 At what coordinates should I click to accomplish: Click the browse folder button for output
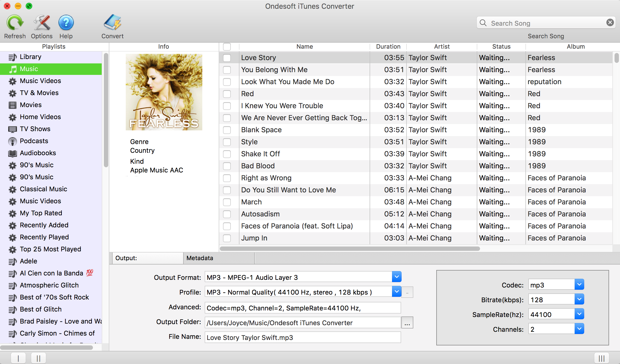click(x=407, y=323)
